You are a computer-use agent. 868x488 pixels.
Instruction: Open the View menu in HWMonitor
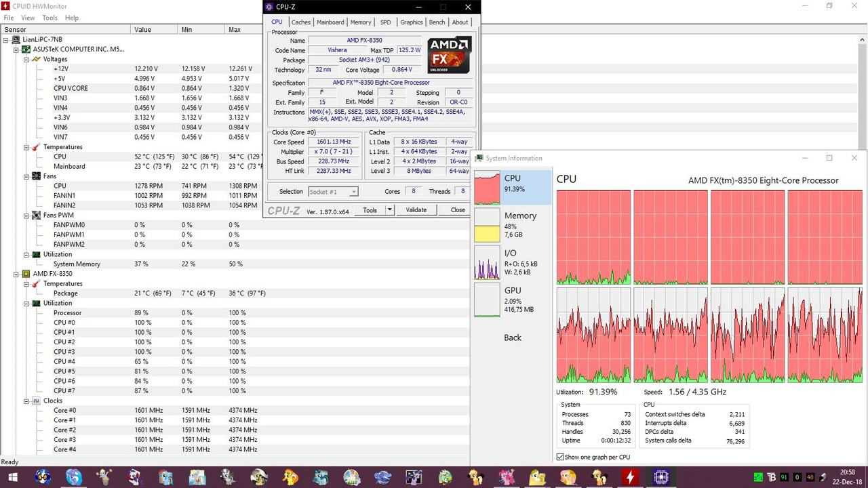click(28, 18)
